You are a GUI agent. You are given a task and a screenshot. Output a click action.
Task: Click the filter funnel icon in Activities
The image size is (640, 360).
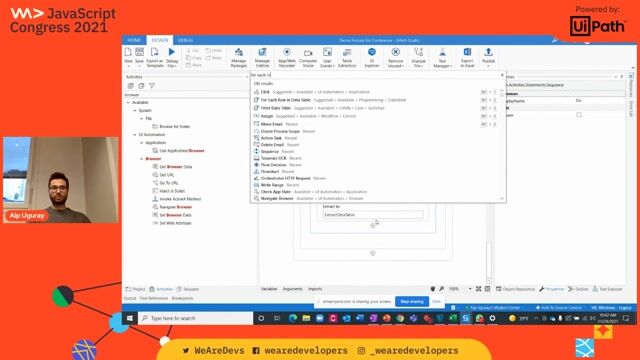(152, 86)
